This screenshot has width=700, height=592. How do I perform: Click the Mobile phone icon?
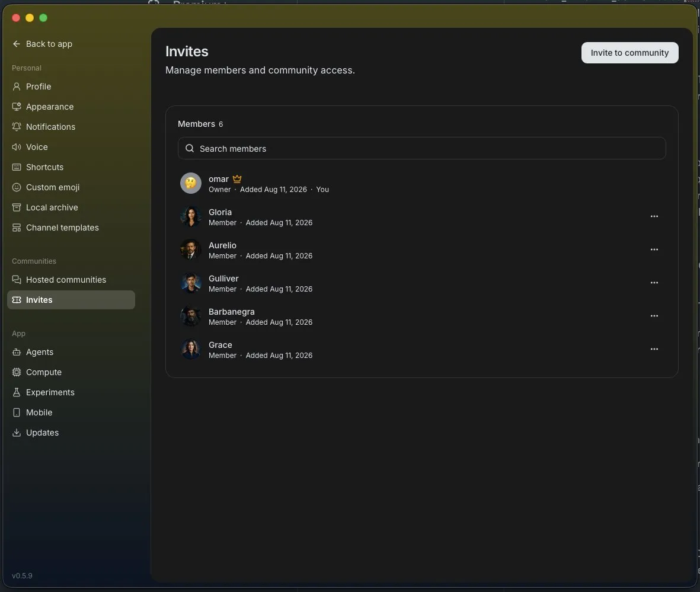click(17, 412)
